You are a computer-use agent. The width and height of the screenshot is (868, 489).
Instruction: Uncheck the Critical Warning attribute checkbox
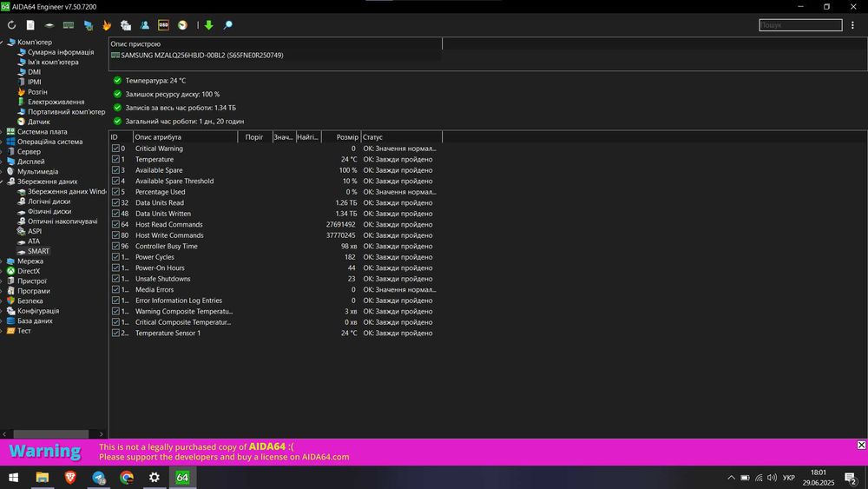pyautogui.click(x=115, y=149)
